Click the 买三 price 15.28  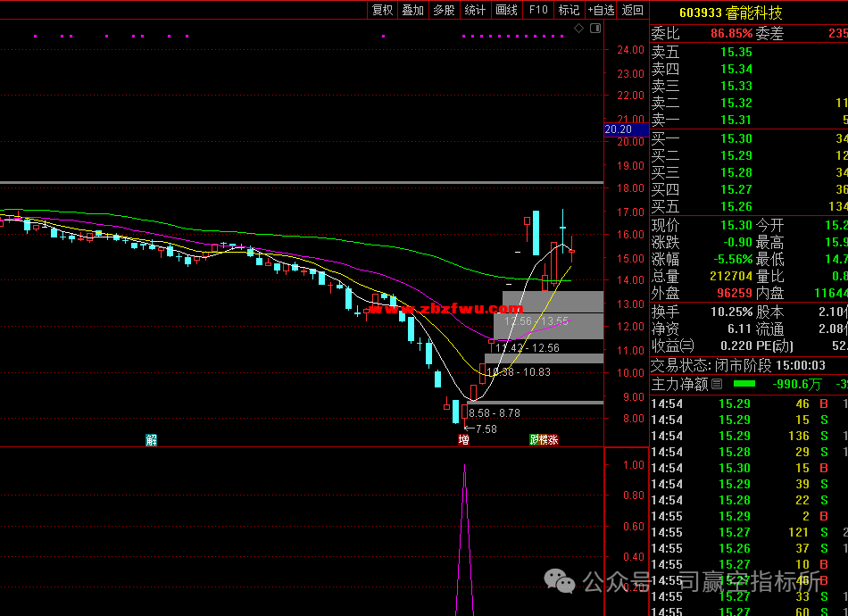pyautogui.click(x=736, y=172)
